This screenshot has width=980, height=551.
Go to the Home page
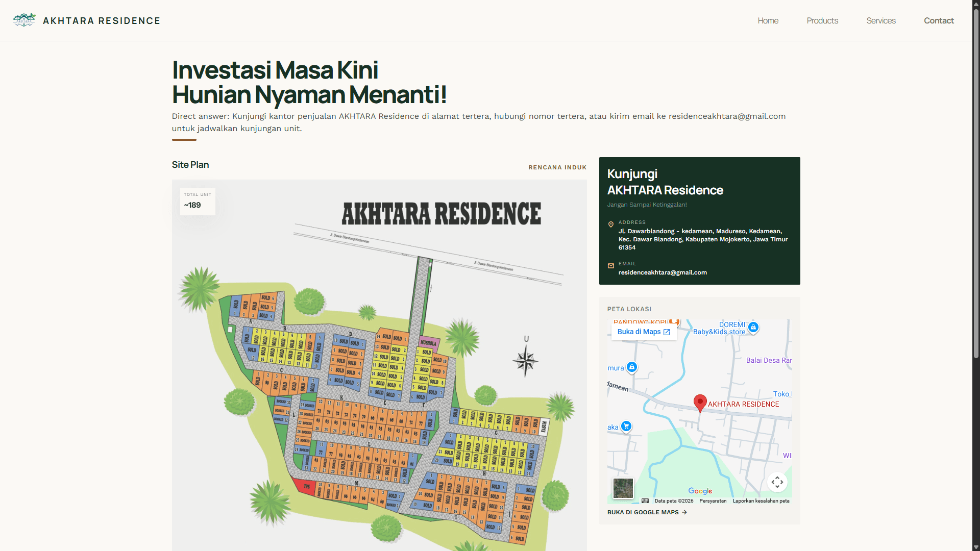(x=768, y=21)
